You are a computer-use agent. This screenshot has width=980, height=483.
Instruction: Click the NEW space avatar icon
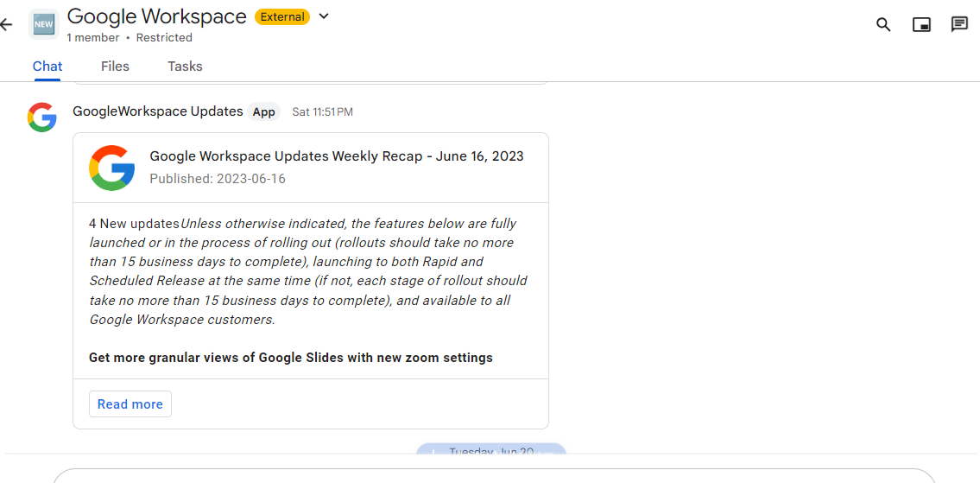44,24
